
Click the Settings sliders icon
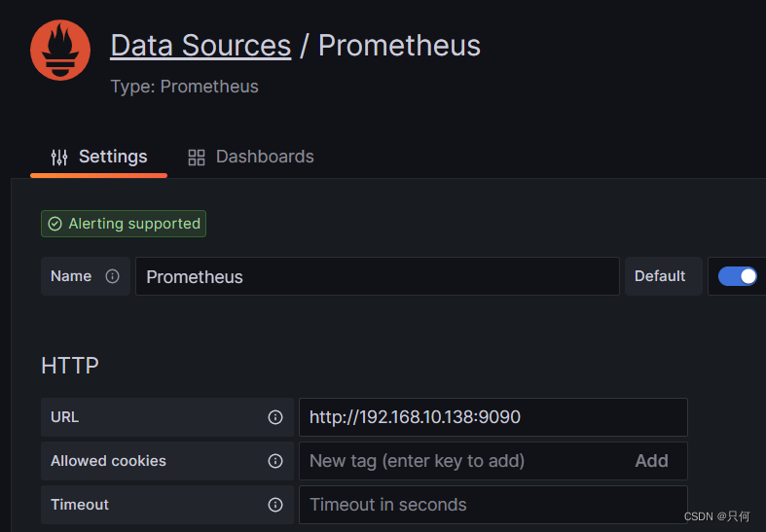[59, 158]
